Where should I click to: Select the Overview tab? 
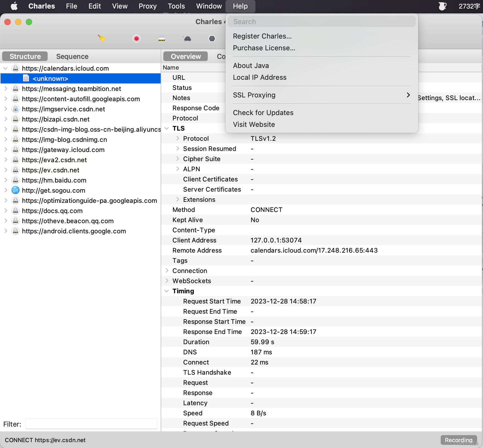186,56
